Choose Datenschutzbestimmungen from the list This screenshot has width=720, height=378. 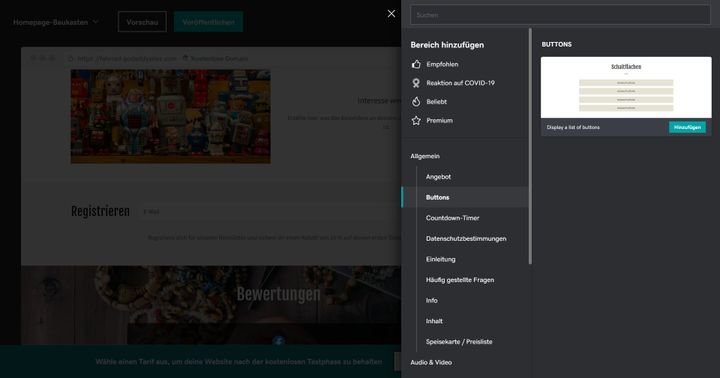(x=466, y=239)
